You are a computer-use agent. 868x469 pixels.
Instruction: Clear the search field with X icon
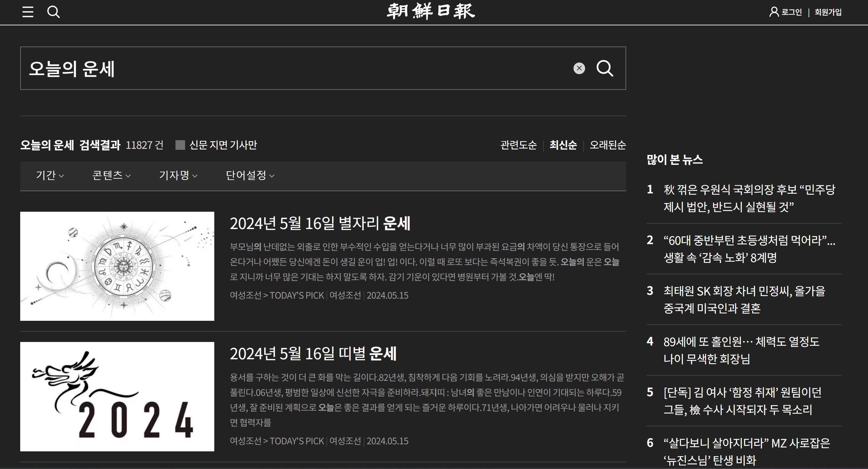579,68
